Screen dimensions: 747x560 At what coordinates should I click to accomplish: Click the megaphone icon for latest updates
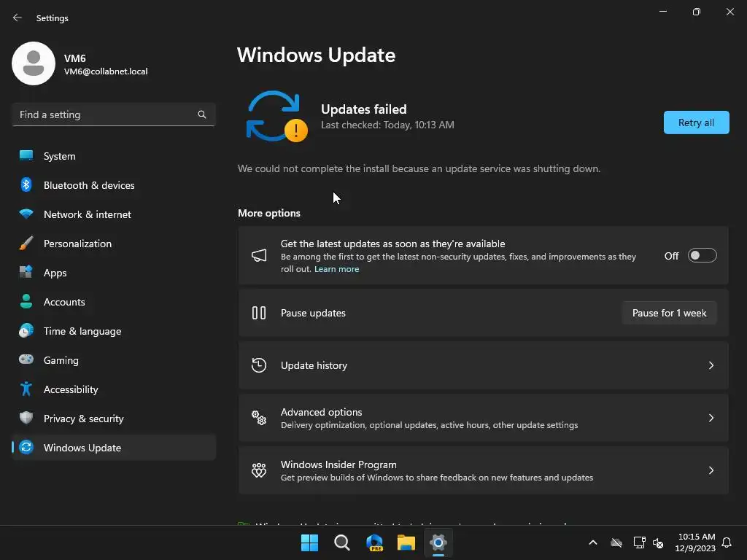(x=259, y=256)
